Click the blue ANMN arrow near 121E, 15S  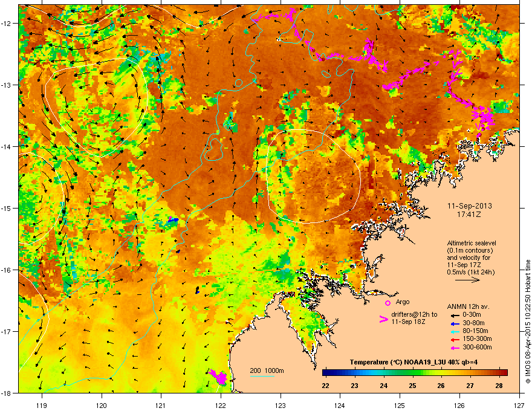click(173, 220)
